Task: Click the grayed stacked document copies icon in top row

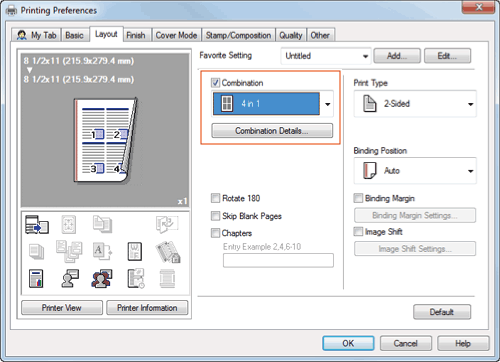Action: tap(102, 224)
